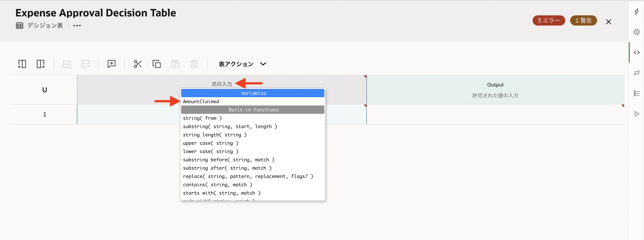Select replace( string, pattern, replacement ) function
The image size is (644, 240).
pyautogui.click(x=253, y=176)
